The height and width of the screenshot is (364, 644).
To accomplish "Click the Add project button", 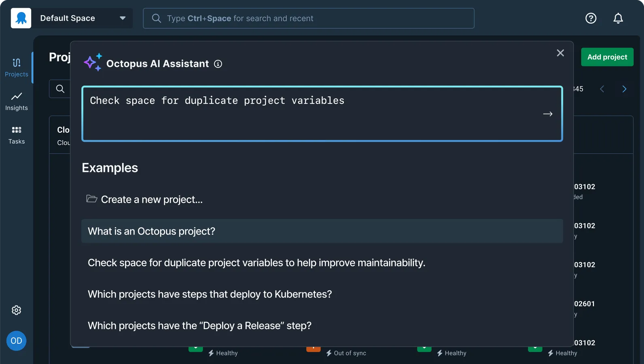I will pos(607,57).
